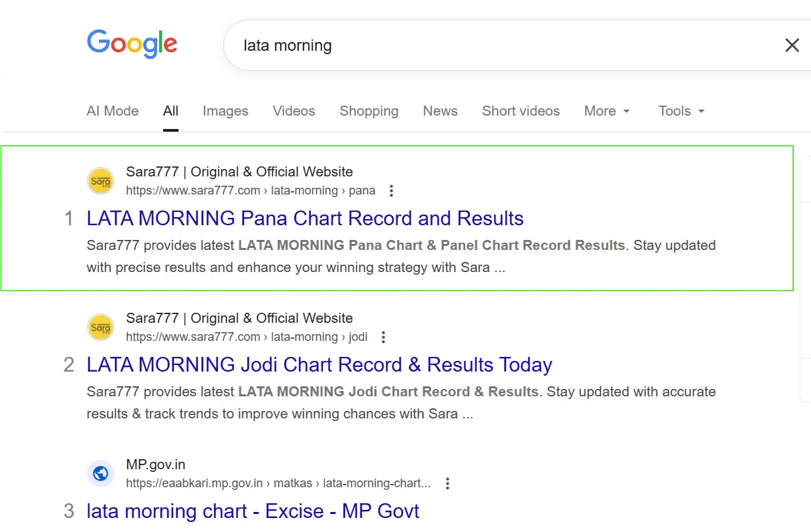Open LATA MORNING Jodi Chart Record link
The width and height of the screenshot is (811, 532).
point(319,365)
